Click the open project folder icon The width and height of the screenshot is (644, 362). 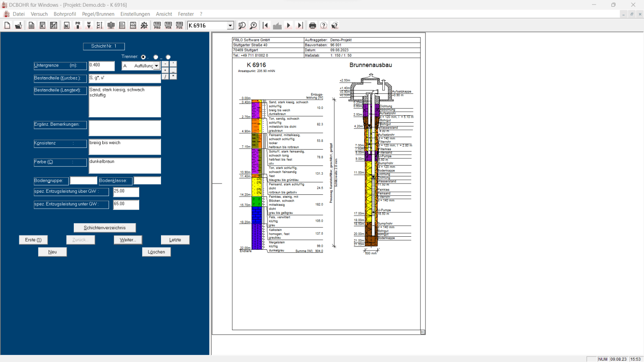(x=18, y=26)
